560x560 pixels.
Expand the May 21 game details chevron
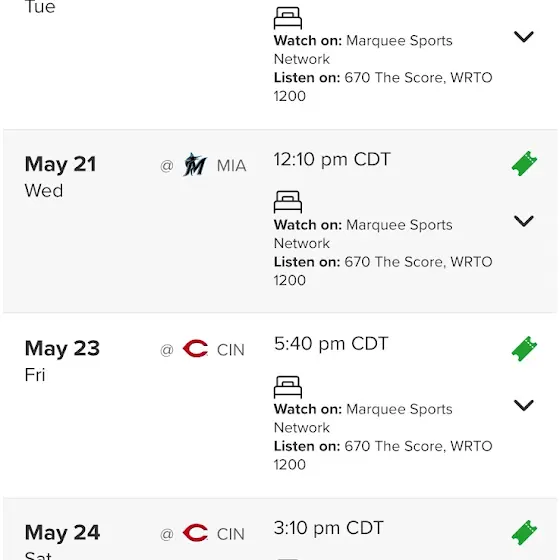tap(524, 221)
